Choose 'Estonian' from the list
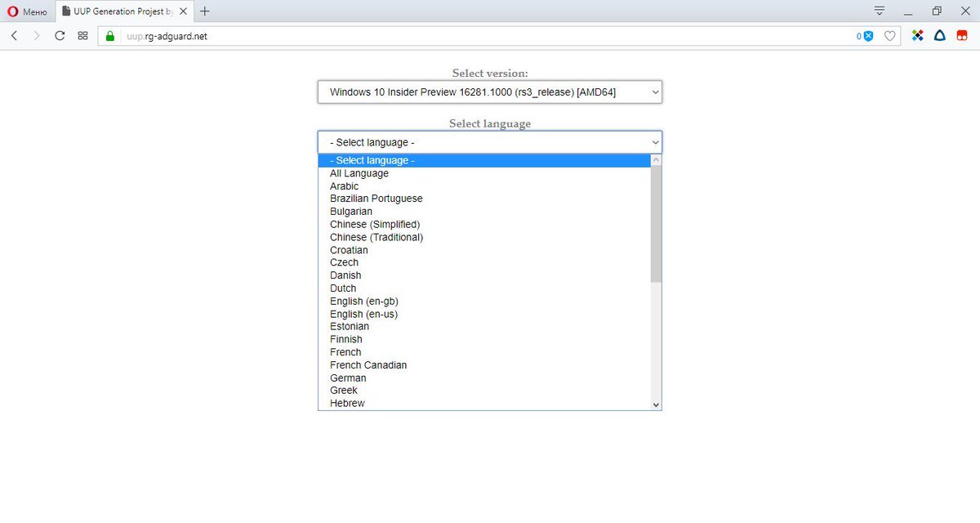Image resolution: width=980 pixels, height=523 pixels. click(x=484, y=326)
